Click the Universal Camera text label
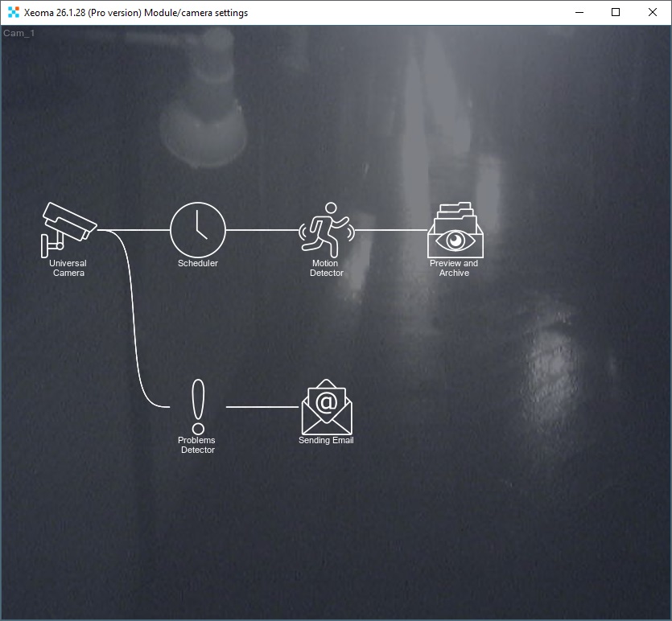Image resolution: width=672 pixels, height=621 pixels. point(68,268)
